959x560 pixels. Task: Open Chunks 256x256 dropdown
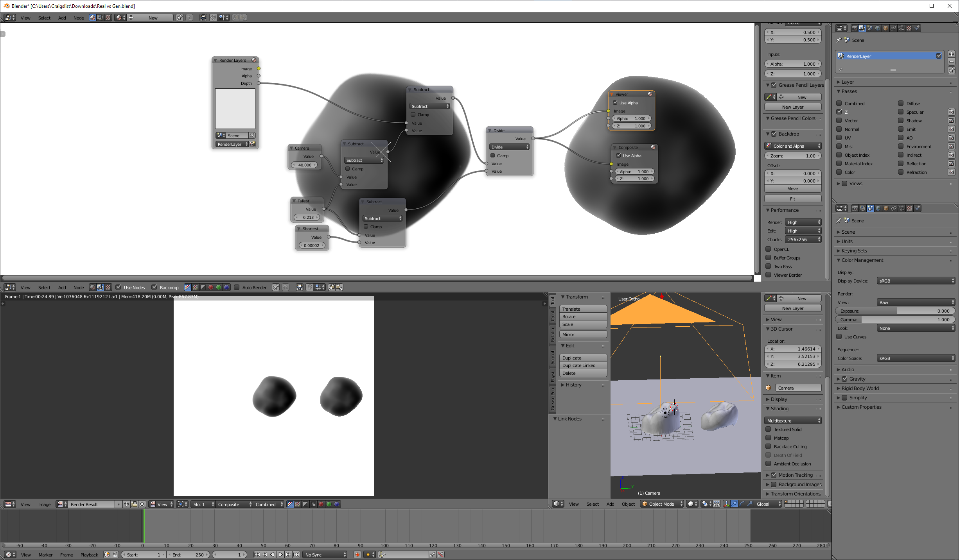coord(803,239)
